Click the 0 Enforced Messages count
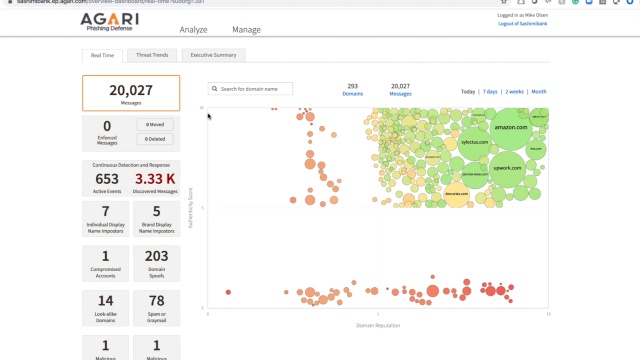 (x=107, y=132)
